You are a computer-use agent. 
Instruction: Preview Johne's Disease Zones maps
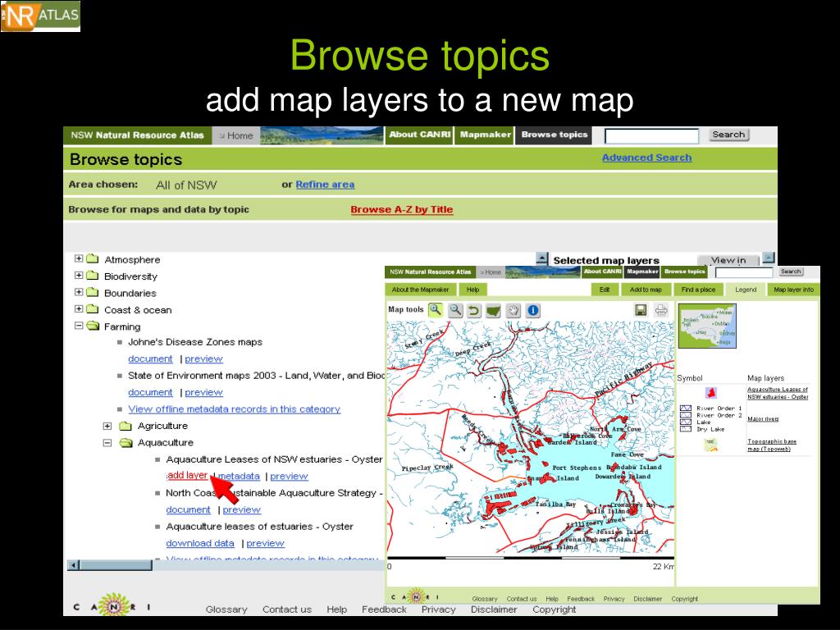203,359
